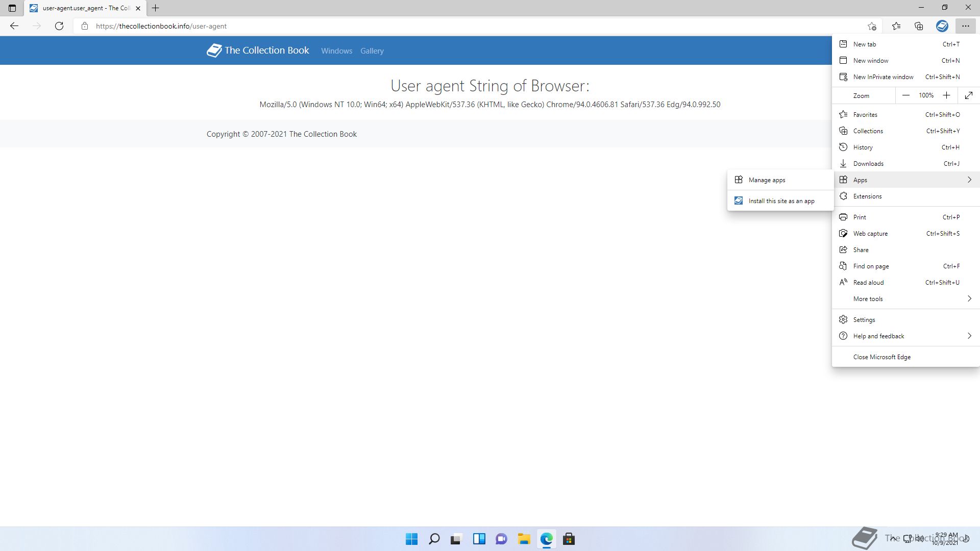
Task: Decrease zoom with minus button
Action: pyautogui.click(x=905, y=95)
